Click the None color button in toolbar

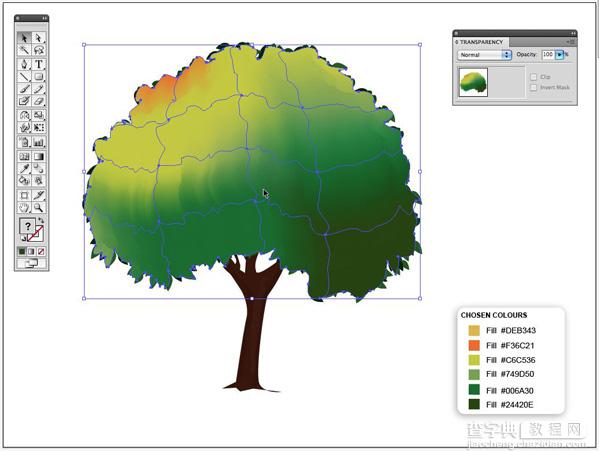(41, 251)
